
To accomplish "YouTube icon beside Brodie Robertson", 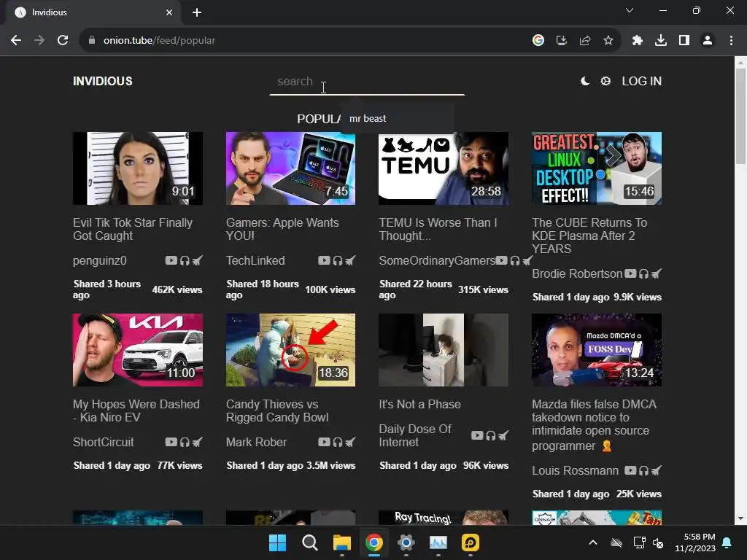I will pos(630,274).
